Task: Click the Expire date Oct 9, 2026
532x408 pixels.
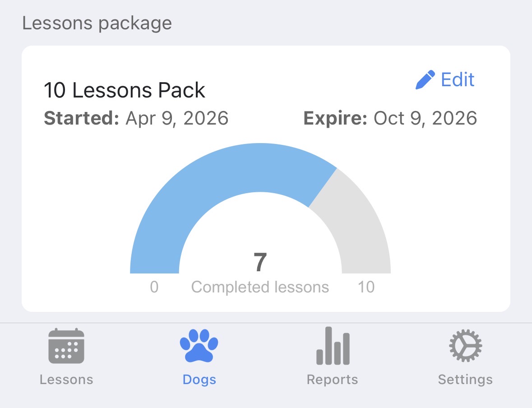Action: [x=391, y=118]
